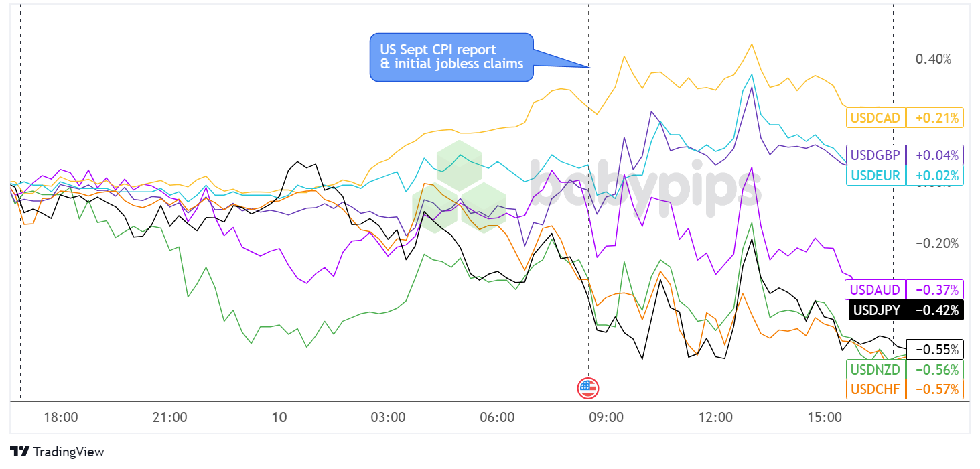Image resolution: width=980 pixels, height=469 pixels.
Task: Click the +0.21% USDCAD value tag
Action: coord(935,118)
